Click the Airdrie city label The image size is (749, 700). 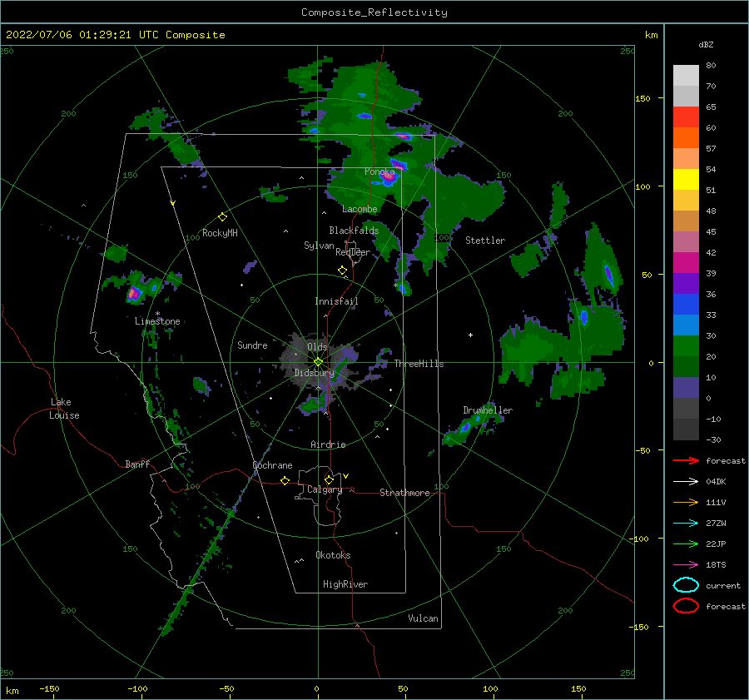(328, 444)
